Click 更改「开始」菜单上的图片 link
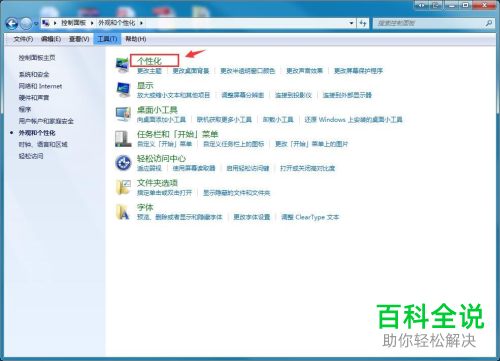 coord(312,144)
